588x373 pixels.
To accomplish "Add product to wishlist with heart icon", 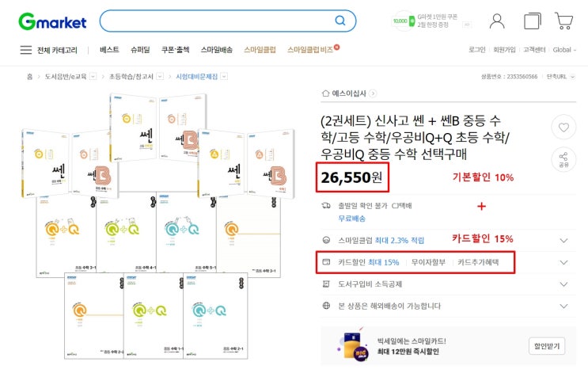I will 563,128.
